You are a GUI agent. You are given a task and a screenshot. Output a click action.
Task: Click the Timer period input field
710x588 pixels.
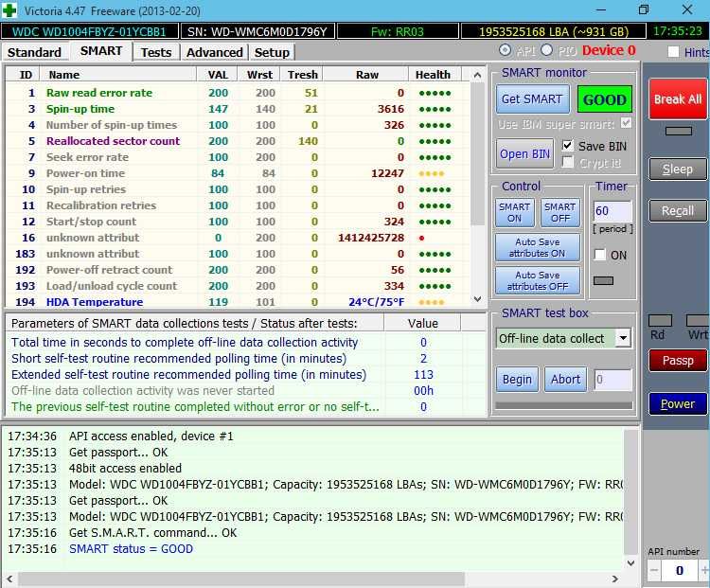tap(612, 210)
